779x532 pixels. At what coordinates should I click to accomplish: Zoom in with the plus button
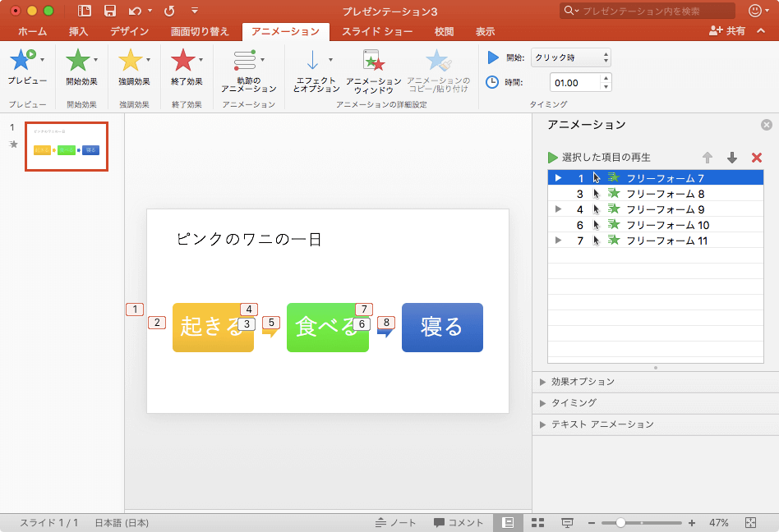[692, 523]
